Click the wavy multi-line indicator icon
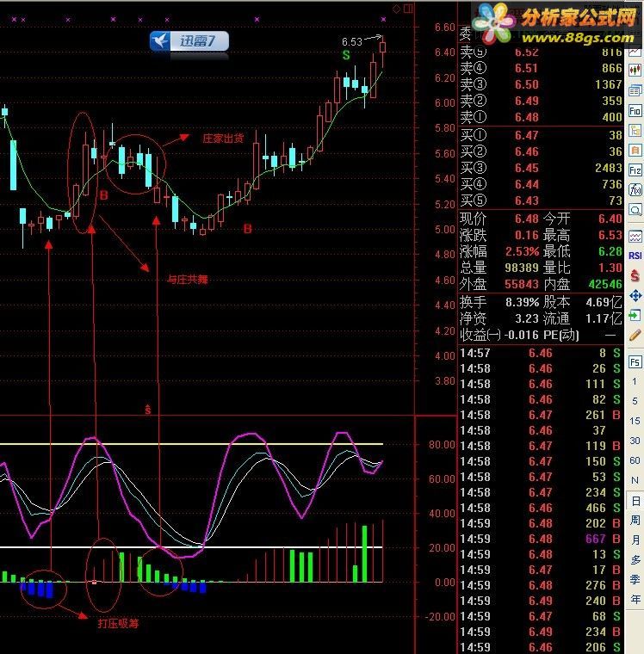 [x=635, y=237]
